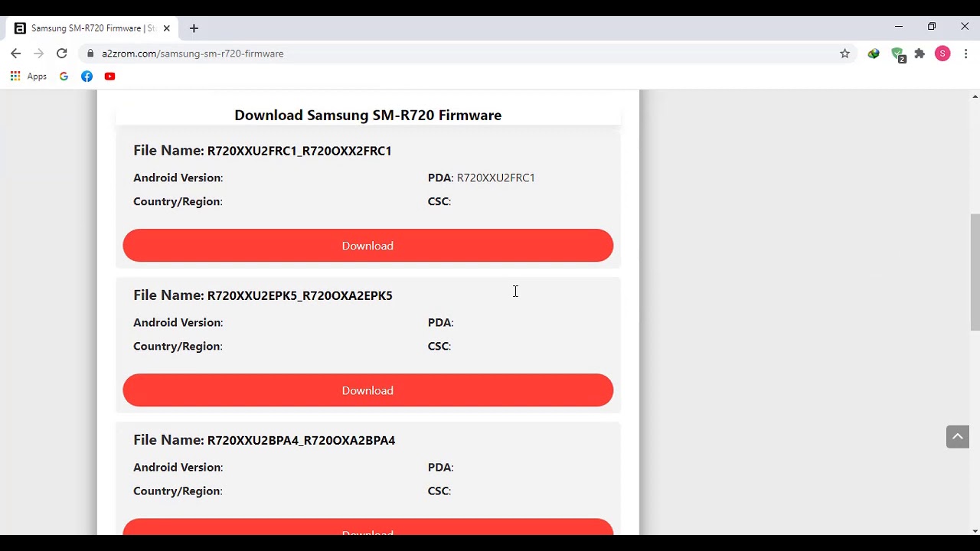The height and width of the screenshot is (551, 980).
Task: Click the scrollbar down arrow
Action: [x=975, y=530]
